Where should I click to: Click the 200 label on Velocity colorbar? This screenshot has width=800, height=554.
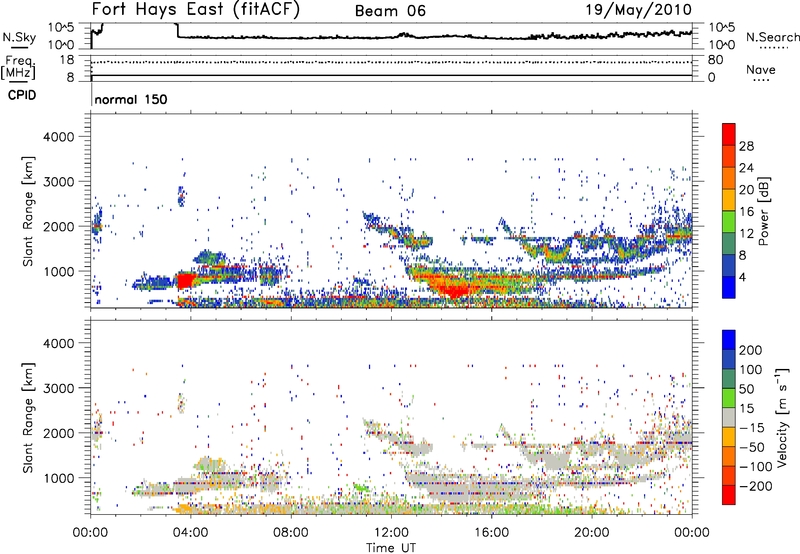pos(751,350)
